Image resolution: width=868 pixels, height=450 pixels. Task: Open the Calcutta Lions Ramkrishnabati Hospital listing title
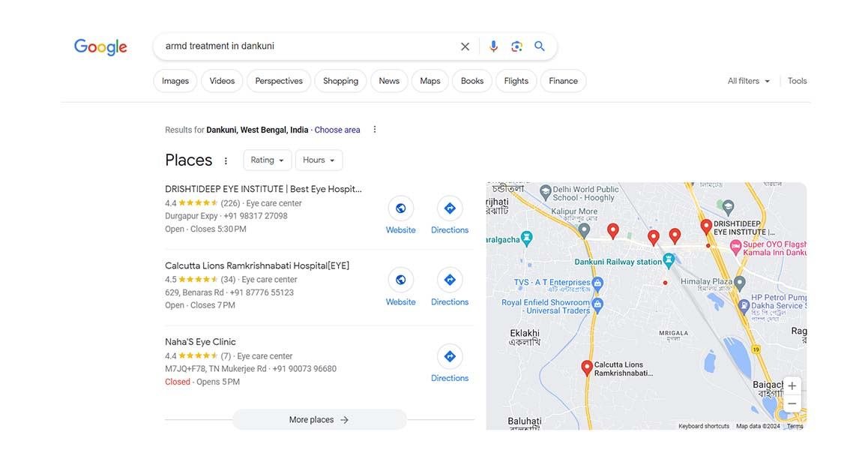(257, 265)
